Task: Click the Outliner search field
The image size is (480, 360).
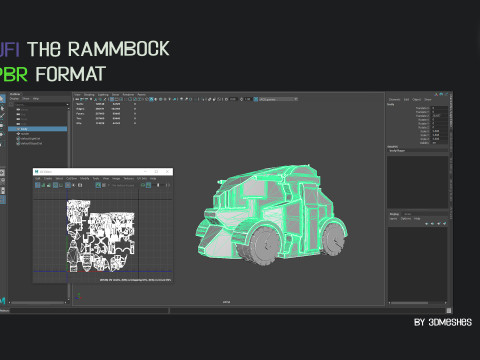Action: coord(40,104)
